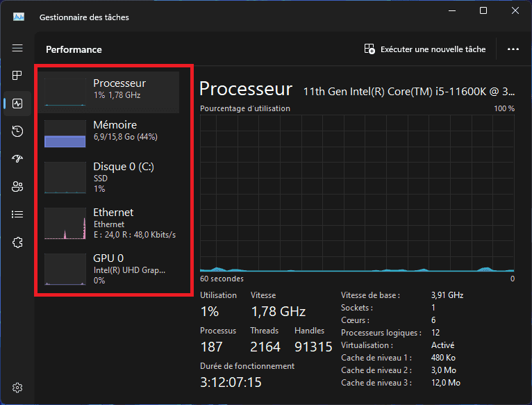Viewport: 532px width, 405px height.
Task: Click the Mémoire usage thumbnail graph
Action: [65, 133]
